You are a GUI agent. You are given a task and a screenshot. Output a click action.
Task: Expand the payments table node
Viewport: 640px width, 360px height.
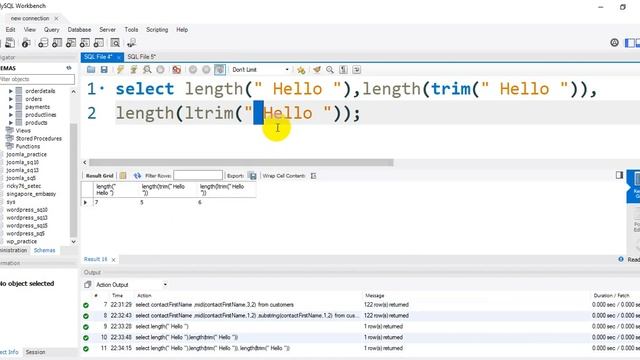(x=11, y=107)
